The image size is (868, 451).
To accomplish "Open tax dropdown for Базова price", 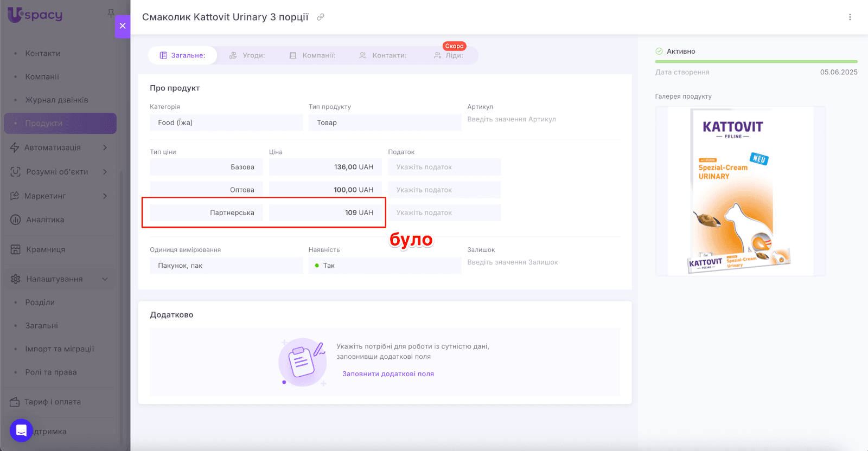I will coord(444,167).
